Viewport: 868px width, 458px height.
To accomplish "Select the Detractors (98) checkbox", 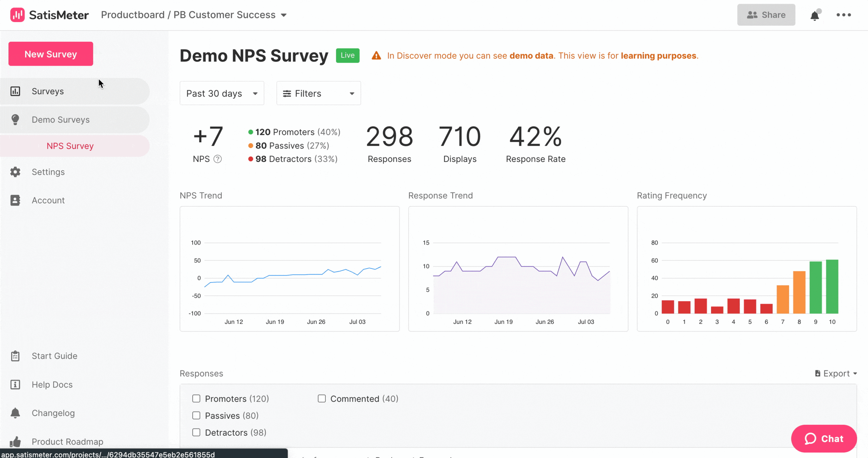I will 196,432.
